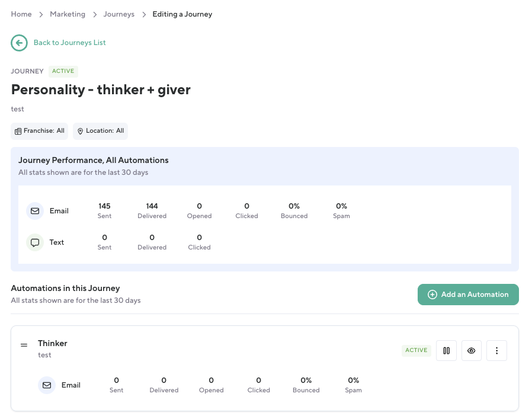
Task: Click the Add an Automation button
Action: (468, 295)
